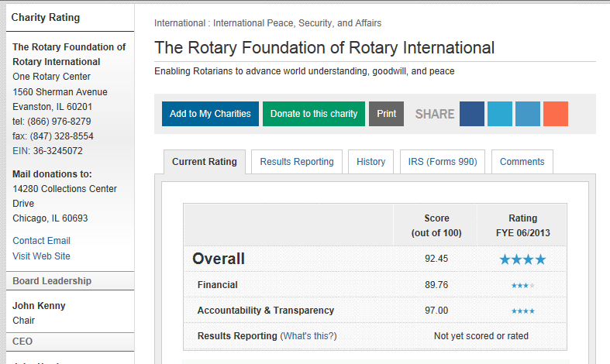Click the Financial three-star rating
Image resolution: width=610 pixels, height=364 pixels.
pyautogui.click(x=523, y=286)
